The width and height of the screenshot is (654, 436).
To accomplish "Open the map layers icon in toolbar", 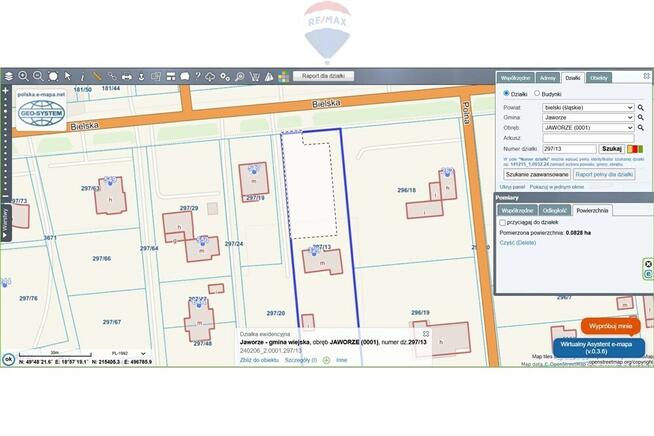I will point(8,76).
